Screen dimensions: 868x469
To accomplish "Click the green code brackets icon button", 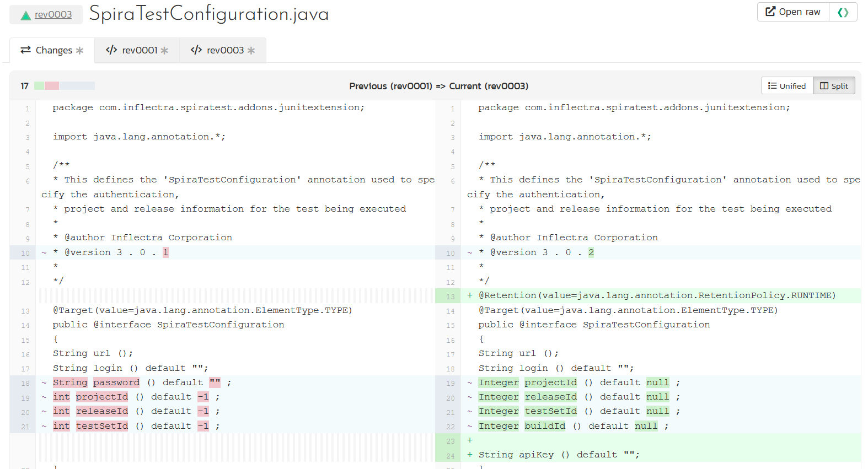I will coord(843,12).
